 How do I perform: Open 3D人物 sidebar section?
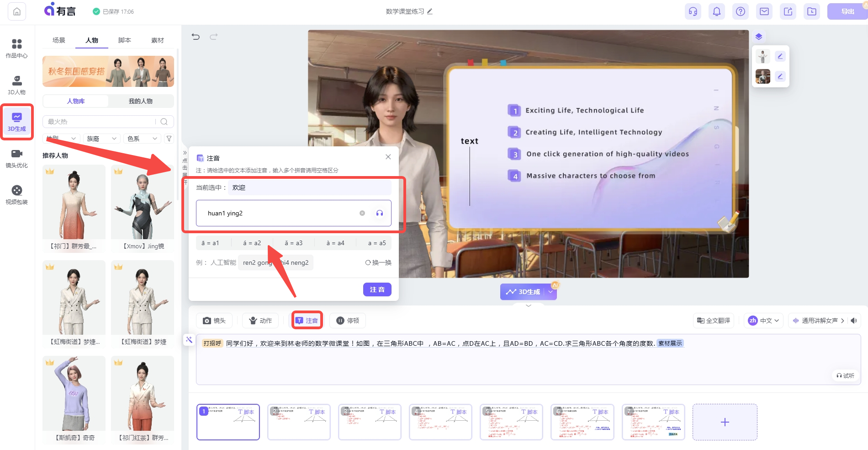point(17,85)
